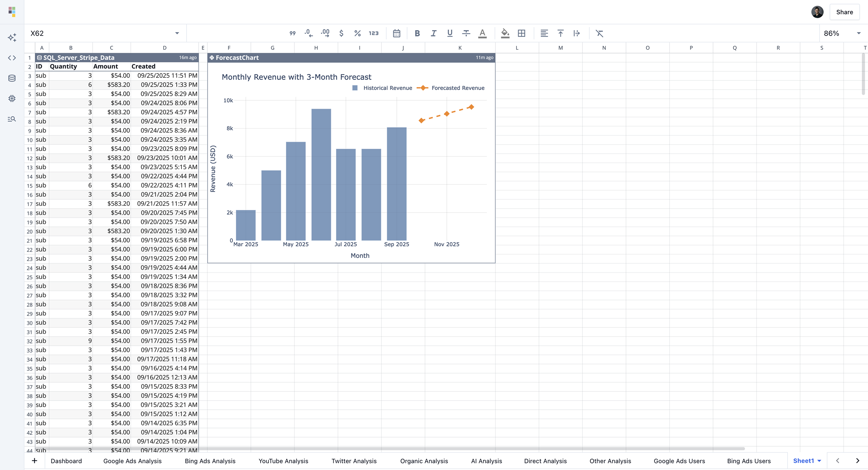Click the Share button

tap(844, 12)
